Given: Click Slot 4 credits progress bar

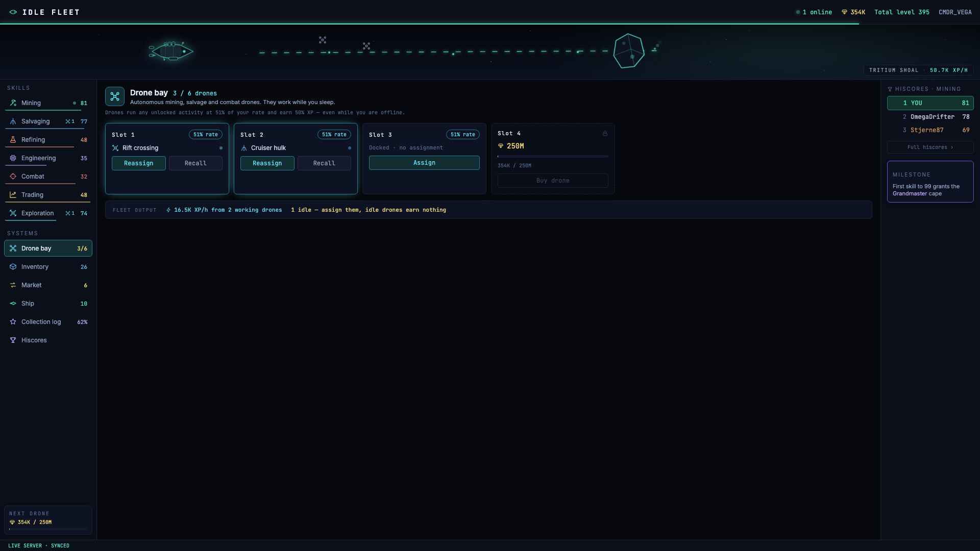Looking at the screenshot, I should tap(553, 157).
